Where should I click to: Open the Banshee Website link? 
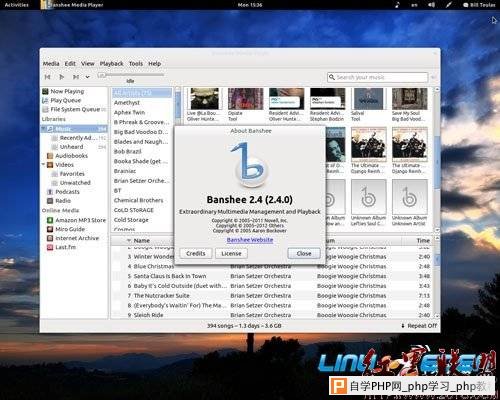click(x=250, y=240)
